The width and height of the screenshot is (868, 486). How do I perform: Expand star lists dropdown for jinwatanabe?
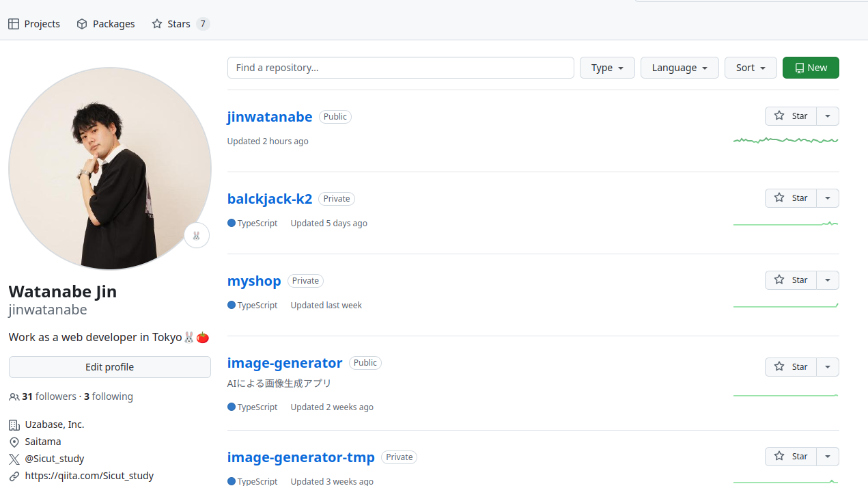[828, 116]
